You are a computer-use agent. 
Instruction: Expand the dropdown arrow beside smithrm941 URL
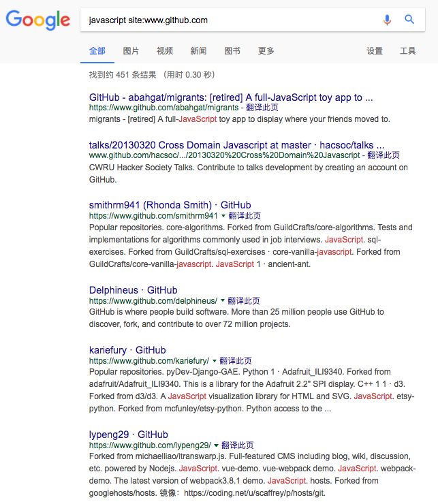point(223,216)
